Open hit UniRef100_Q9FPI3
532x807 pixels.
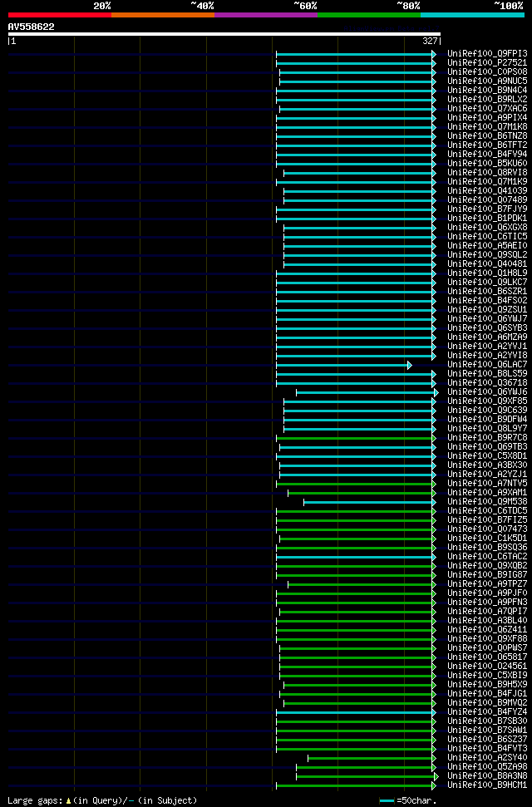click(487, 53)
